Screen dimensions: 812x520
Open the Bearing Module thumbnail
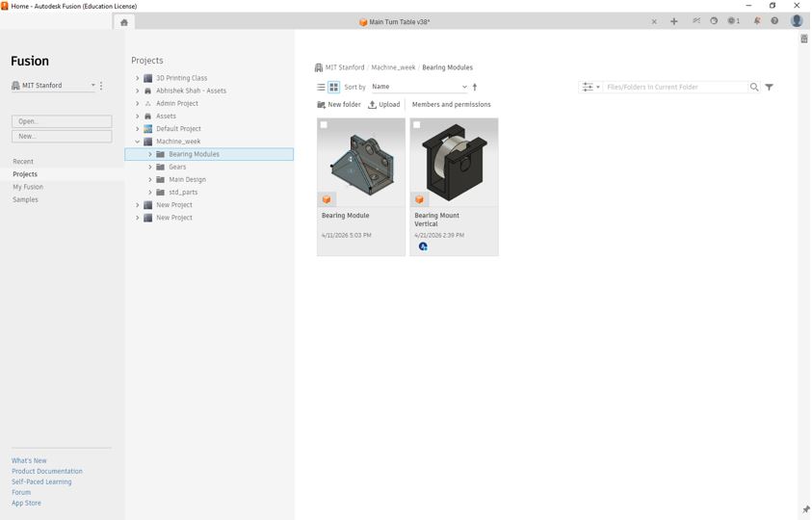[x=361, y=163]
